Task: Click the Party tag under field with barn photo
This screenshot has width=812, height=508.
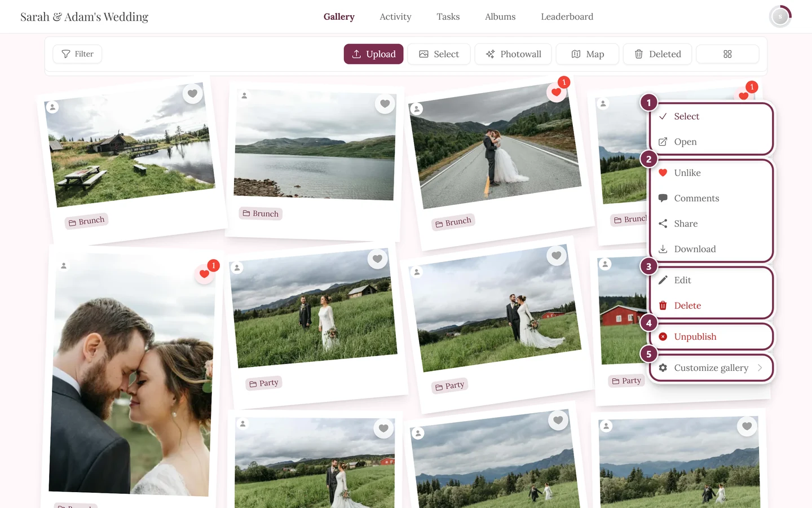Action: coord(264,383)
